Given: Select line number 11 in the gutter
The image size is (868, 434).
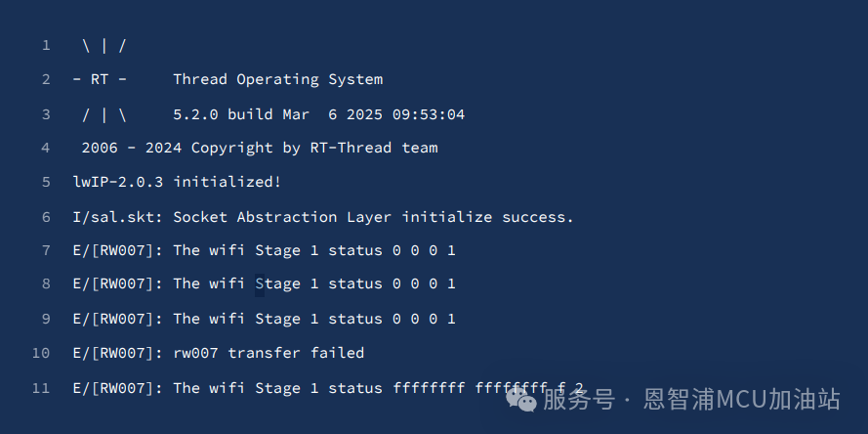Looking at the screenshot, I should point(41,388).
